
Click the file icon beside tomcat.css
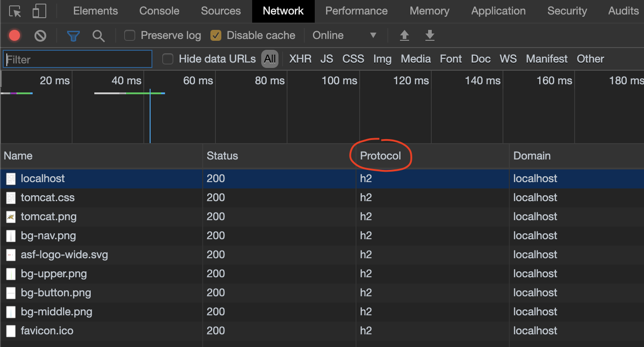pos(11,198)
